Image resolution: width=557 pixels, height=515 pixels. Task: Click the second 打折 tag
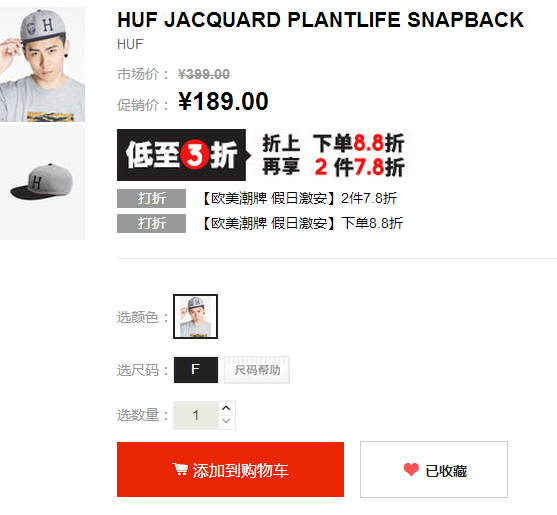(x=151, y=223)
